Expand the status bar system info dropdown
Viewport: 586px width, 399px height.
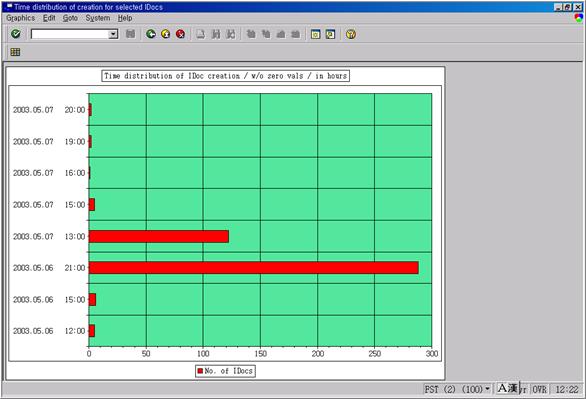click(x=487, y=389)
